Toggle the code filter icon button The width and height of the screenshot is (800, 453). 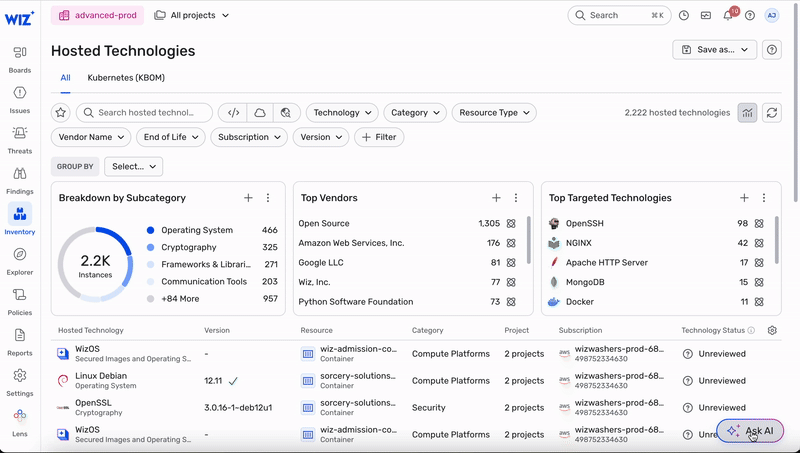(233, 113)
